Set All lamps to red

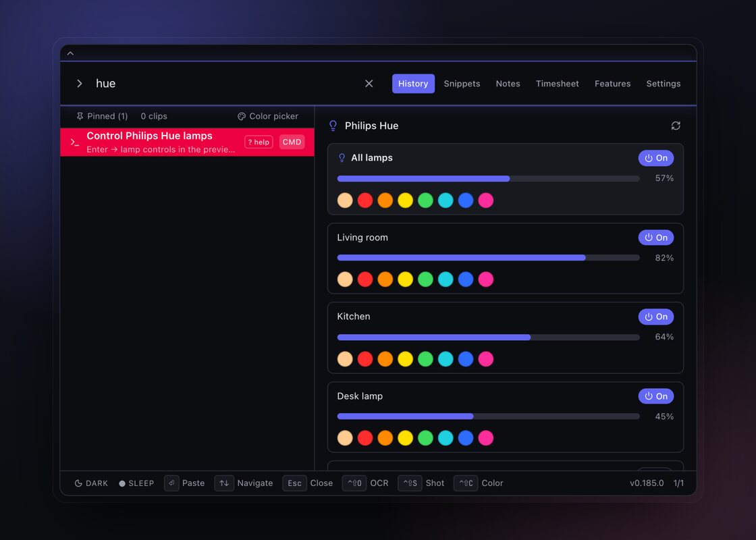(x=365, y=200)
